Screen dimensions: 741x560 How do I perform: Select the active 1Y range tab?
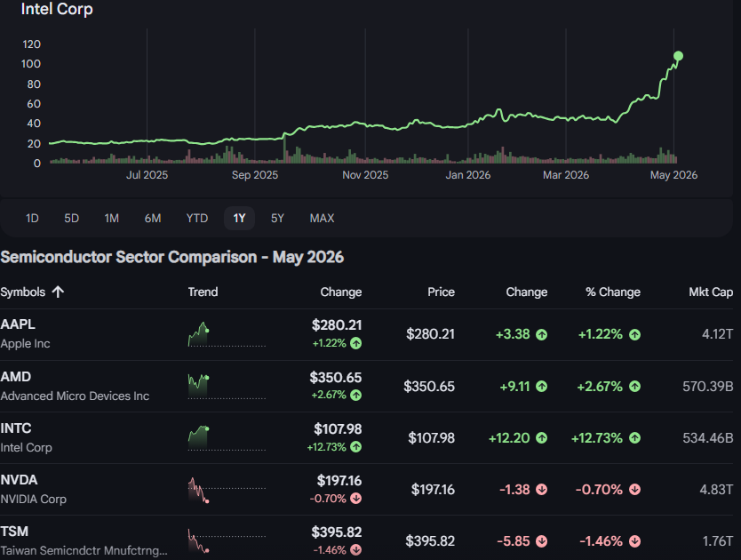pos(239,218)
